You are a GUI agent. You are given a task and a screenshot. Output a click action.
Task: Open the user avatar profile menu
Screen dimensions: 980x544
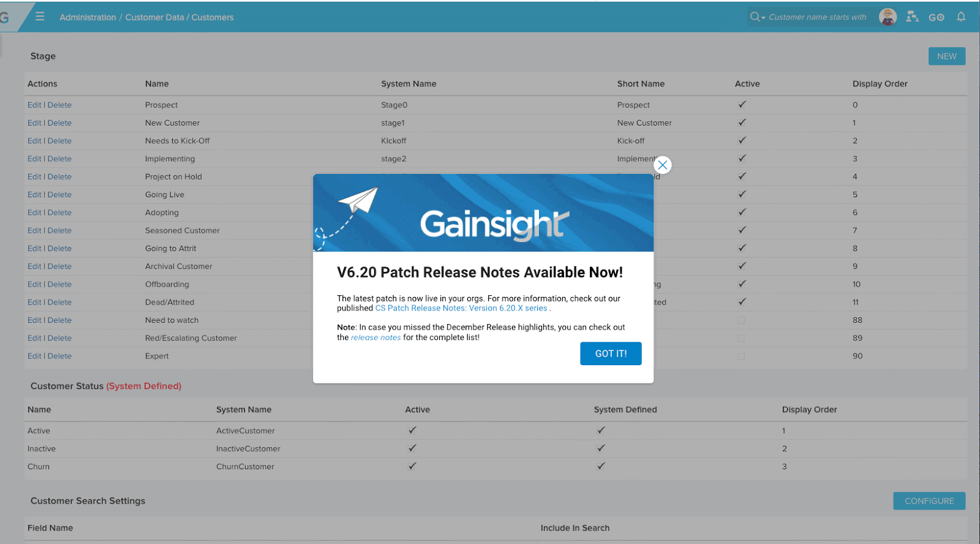click(888, 17)
